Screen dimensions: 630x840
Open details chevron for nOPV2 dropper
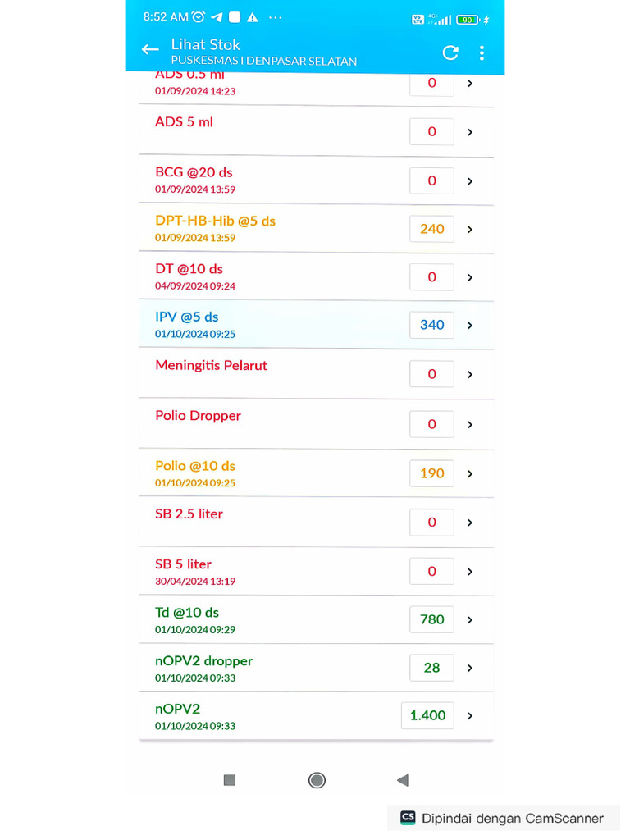pos(470,669)
